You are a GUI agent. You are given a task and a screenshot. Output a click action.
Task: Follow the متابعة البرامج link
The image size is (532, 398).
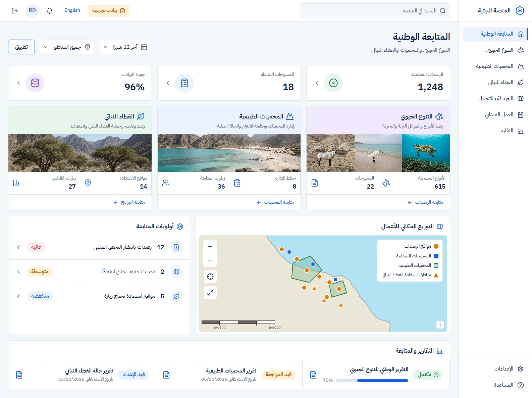(129, 202)
